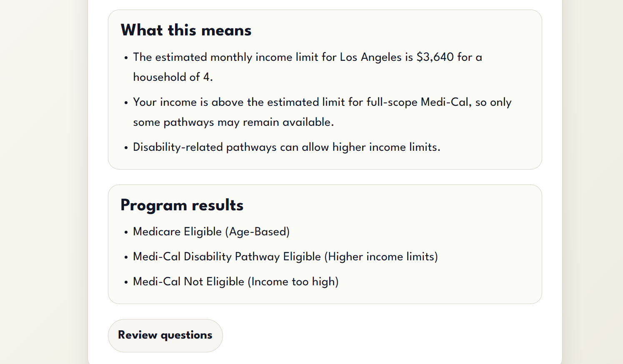
Task: Click the bullet before Medi-Cal Disability Pathway
Action: click(126, 257)
